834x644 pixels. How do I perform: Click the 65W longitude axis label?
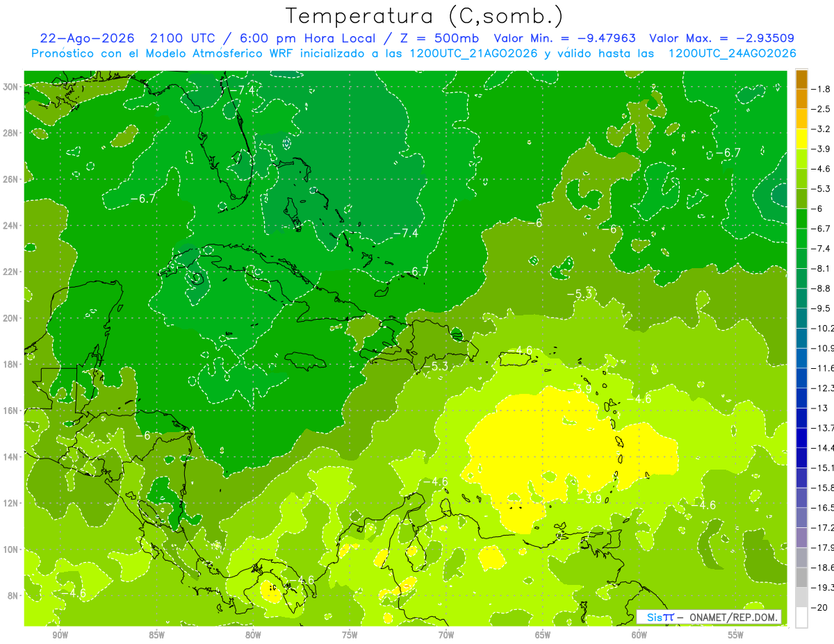tap(543, 635)
